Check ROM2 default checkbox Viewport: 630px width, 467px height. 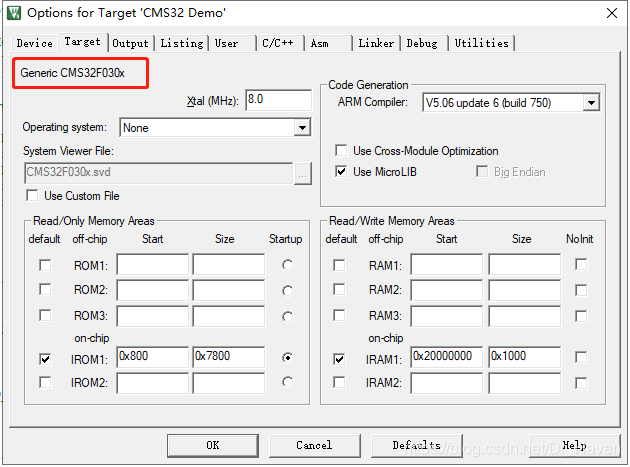point(45,289)
